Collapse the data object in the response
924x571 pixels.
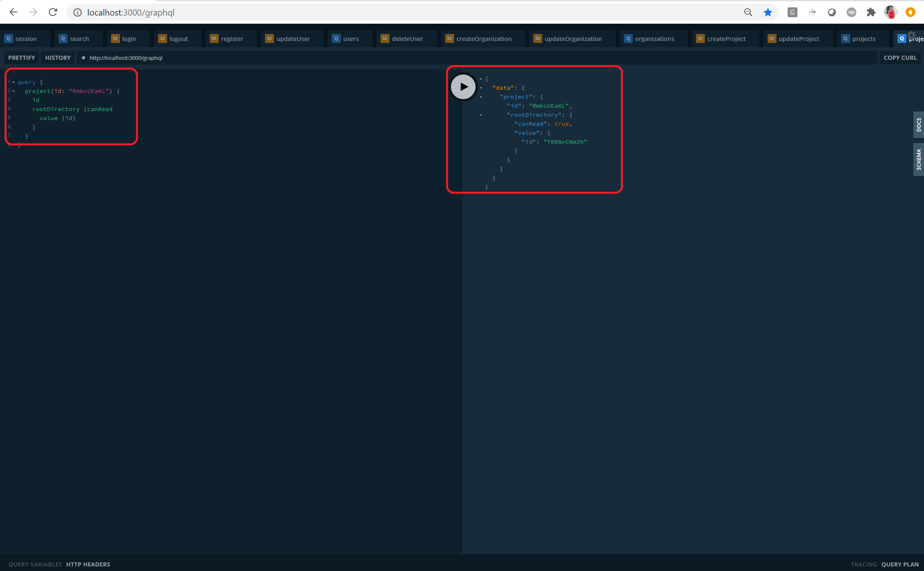480,87
